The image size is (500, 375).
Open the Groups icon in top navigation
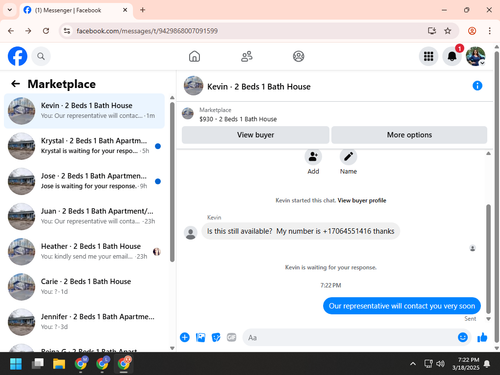click(298, 56)
